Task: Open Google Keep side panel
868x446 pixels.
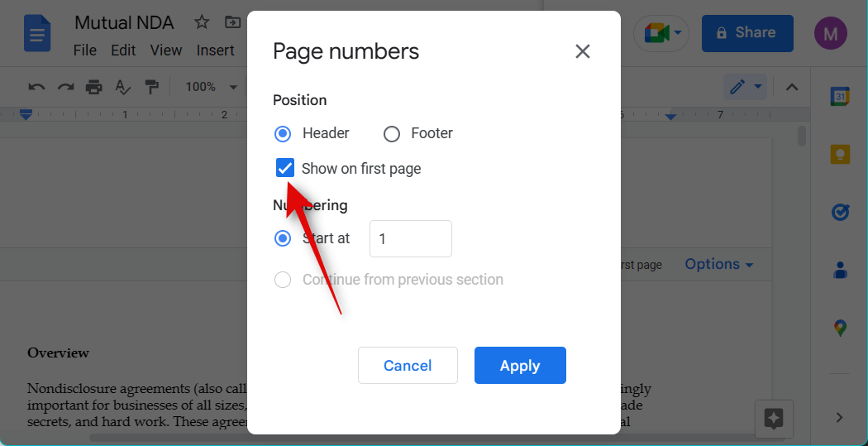Action: pyautogui.click(x=840, y=154)
